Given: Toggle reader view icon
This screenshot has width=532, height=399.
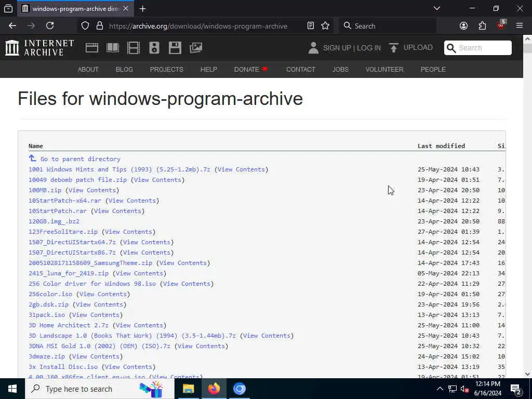Looking at the screenshot, I should 311,26.
